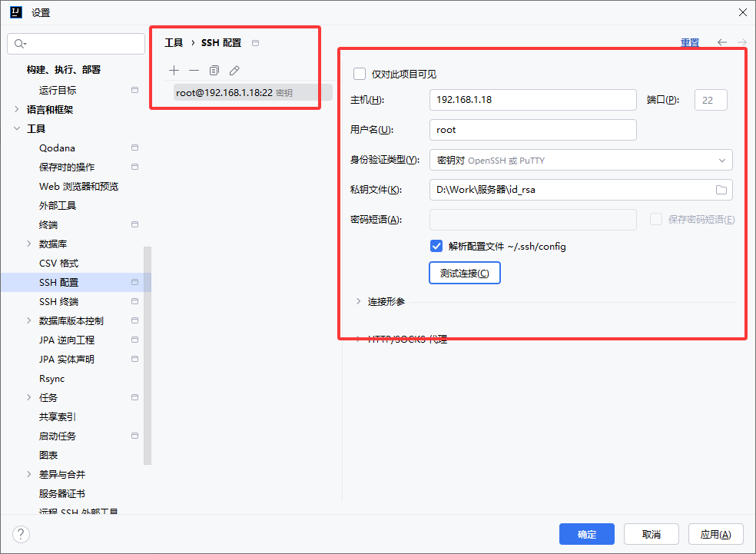756x554 pixels.
Task: Click the settings tree vertical scrollbar
Action: [x=148, y=353]
